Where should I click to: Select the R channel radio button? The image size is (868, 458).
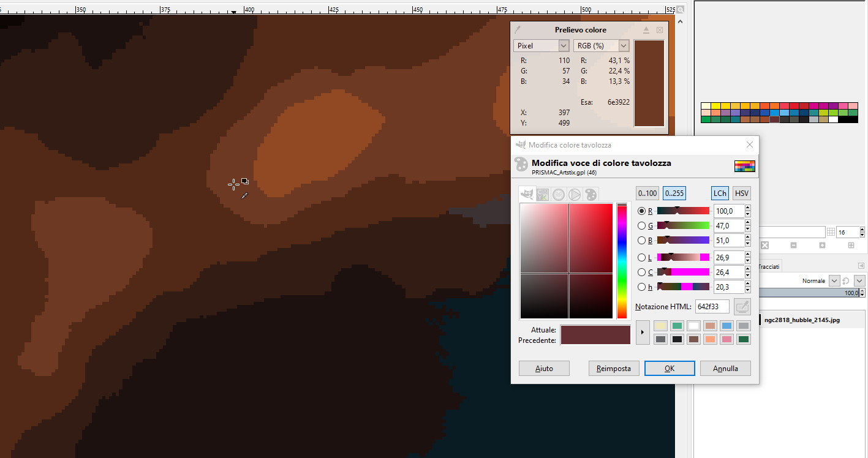[x=642, y=211]
